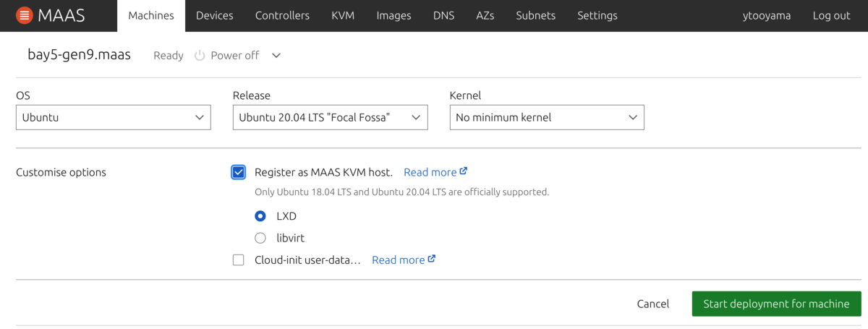The image size is (868, 329).
Task: Cancel the deployment form
Action: [652, 304]
